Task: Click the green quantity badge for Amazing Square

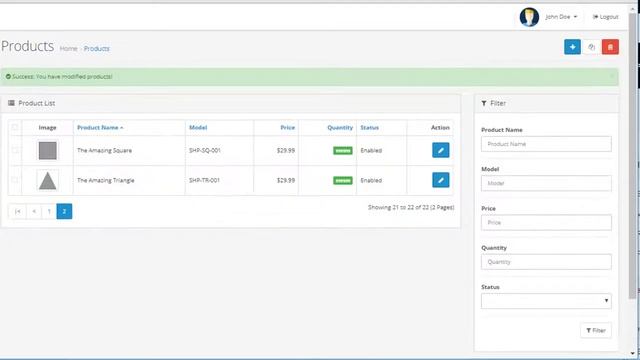Action: tap(343, 151)
